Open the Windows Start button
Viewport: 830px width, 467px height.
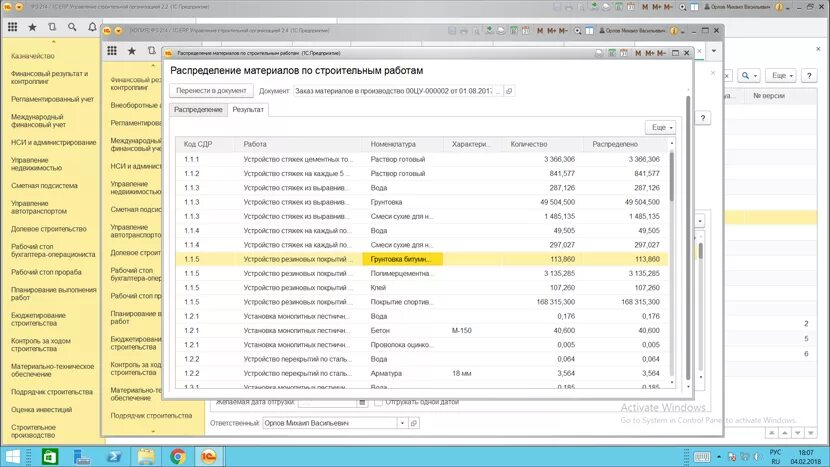coord(12,456)
